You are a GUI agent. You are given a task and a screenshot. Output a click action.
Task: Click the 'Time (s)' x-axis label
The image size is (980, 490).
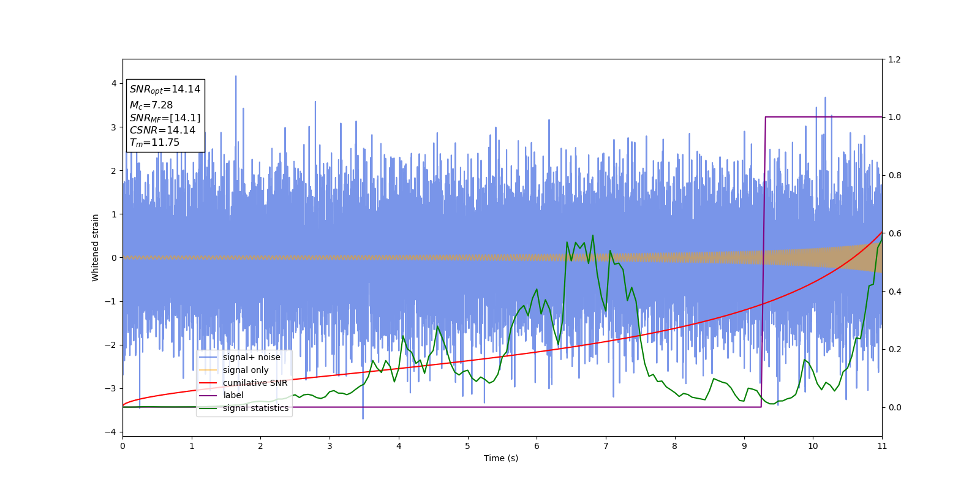(501, 458)
